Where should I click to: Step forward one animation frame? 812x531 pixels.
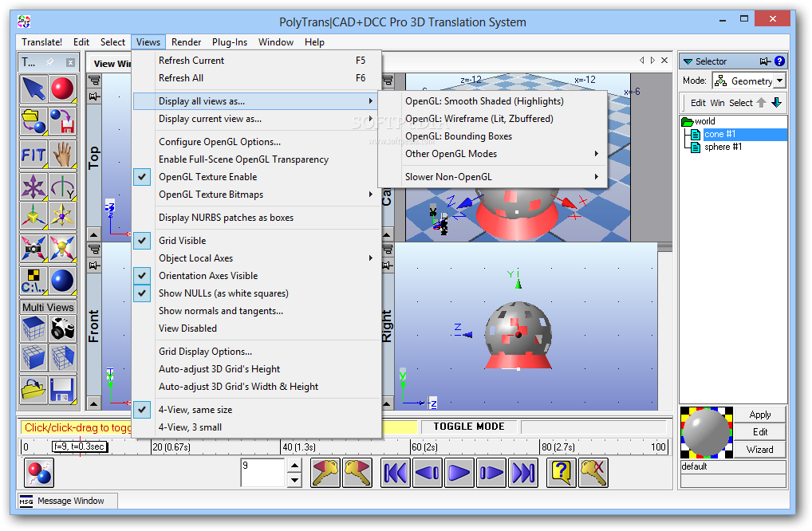pos(491,473)
